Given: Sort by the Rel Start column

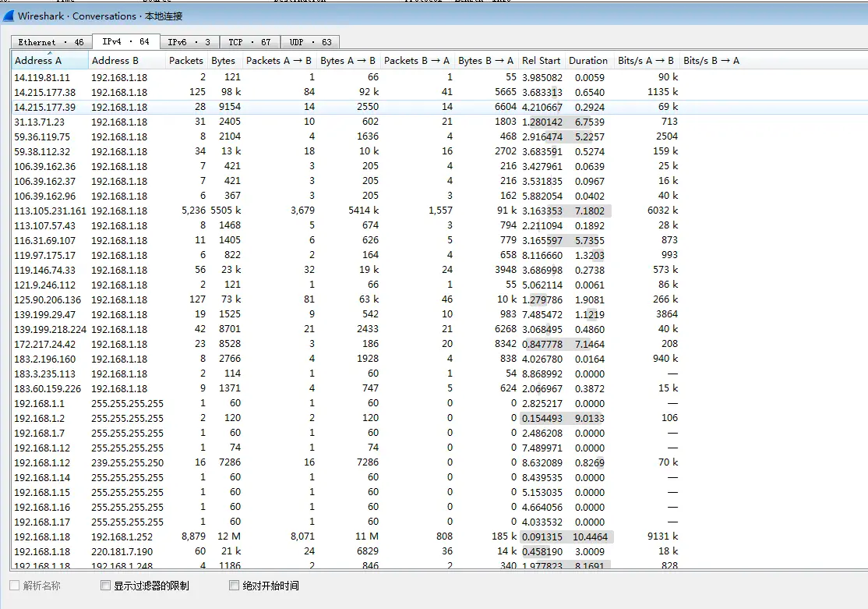Looking at the screenshot, I should (541, 60).
